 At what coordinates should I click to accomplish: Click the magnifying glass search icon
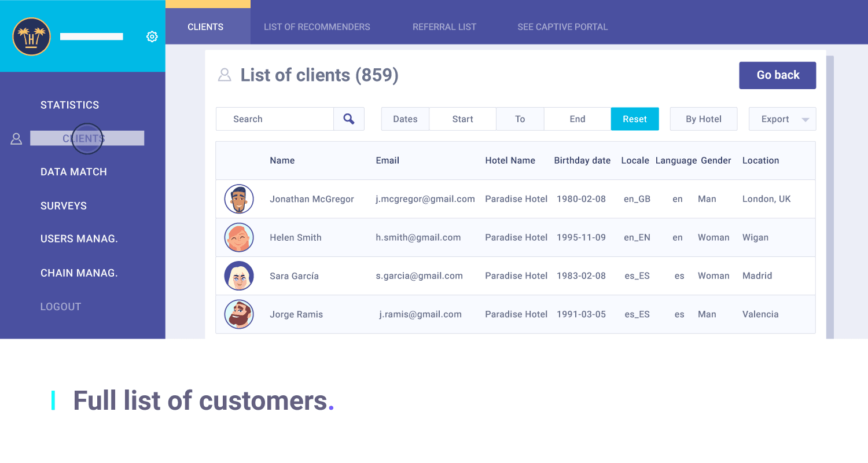click(x=349, y=119)
